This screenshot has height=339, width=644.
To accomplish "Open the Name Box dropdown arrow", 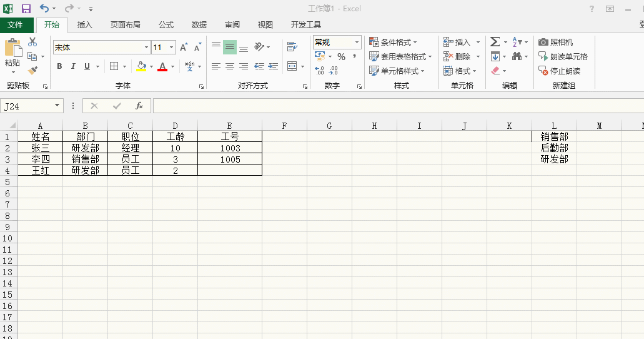I will tap(57, 106).
